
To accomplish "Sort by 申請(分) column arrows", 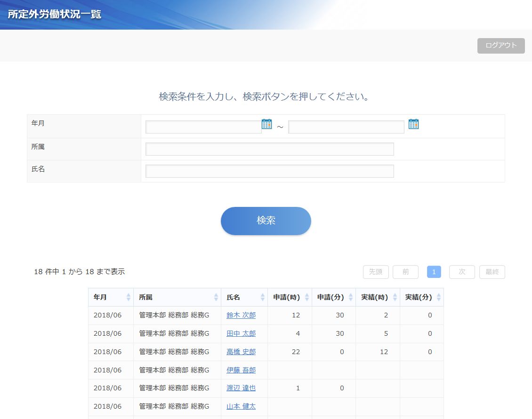I will click(351, 297).
